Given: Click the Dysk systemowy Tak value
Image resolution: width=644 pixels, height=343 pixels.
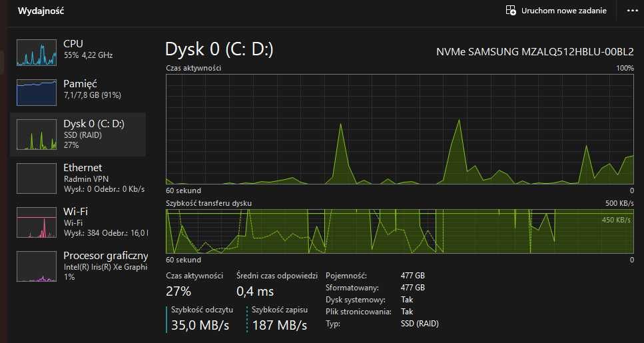Looking at the screenshot, I should tap(407, 300).
